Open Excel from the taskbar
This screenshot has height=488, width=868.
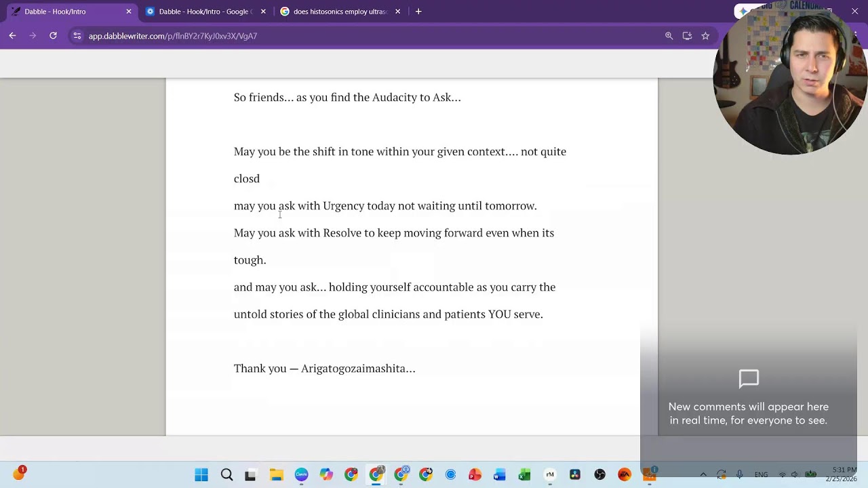tap(524, 475)
